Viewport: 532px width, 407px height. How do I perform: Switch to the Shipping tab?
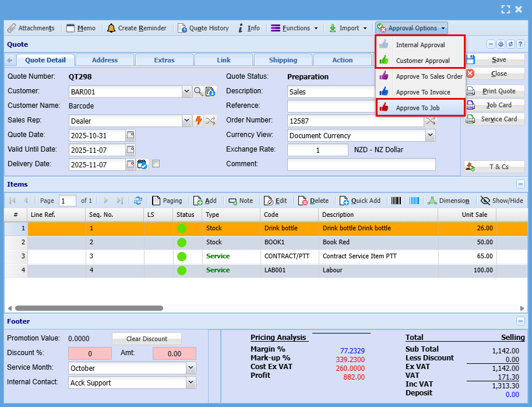pos(283,60)
